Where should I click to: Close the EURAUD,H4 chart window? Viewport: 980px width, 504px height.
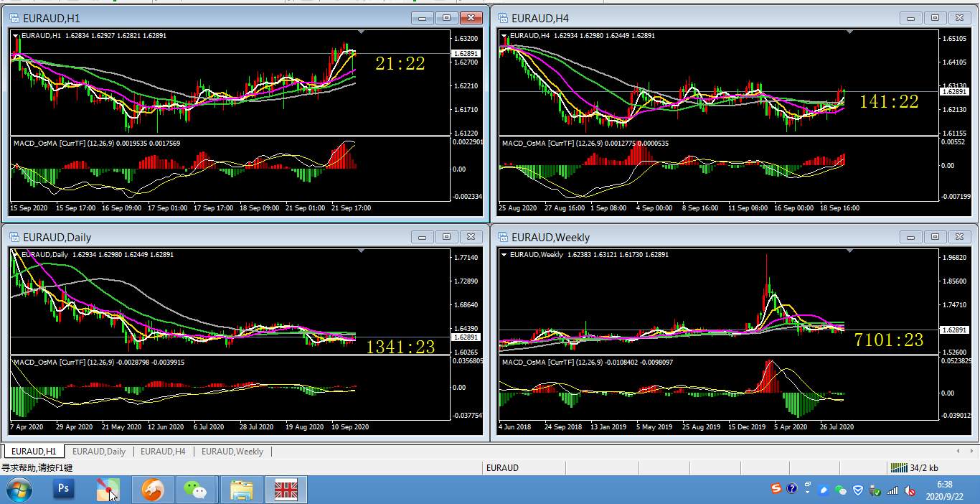[959, 18]
